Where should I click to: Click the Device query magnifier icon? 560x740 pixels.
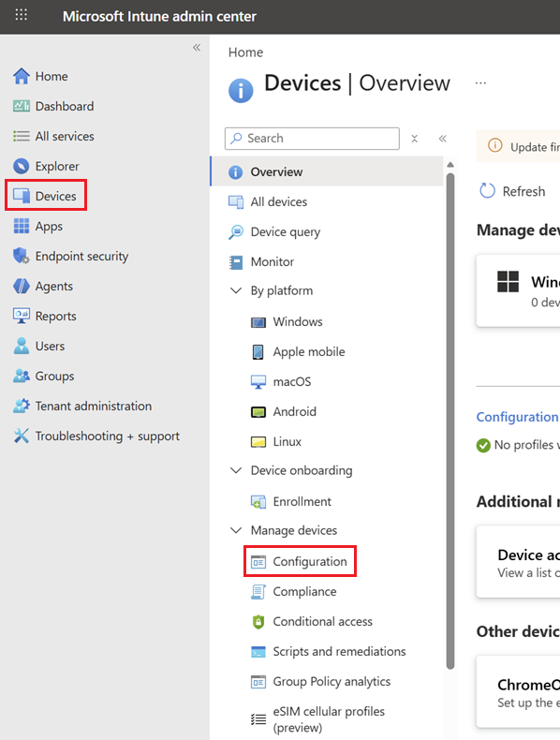[236, 231]
